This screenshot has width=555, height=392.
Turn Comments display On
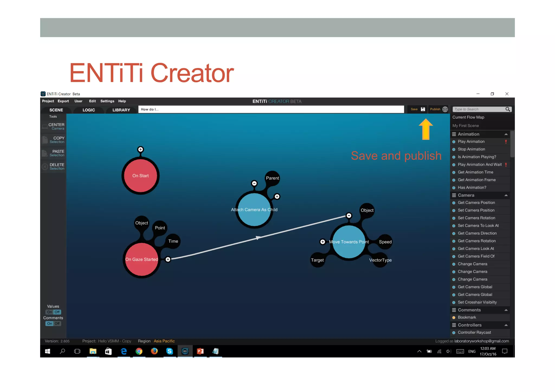coord(50,323)
